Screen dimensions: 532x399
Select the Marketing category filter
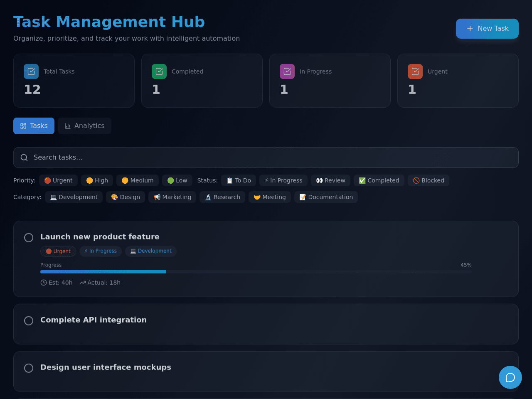coord(172,197)
